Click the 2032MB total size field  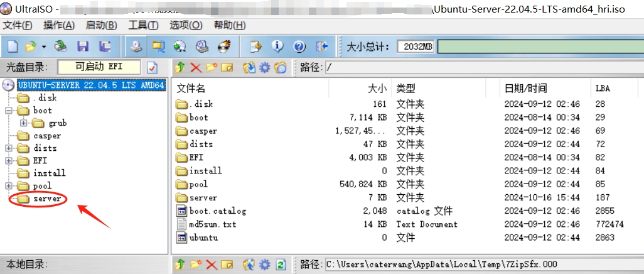click(x=416, y=47)
